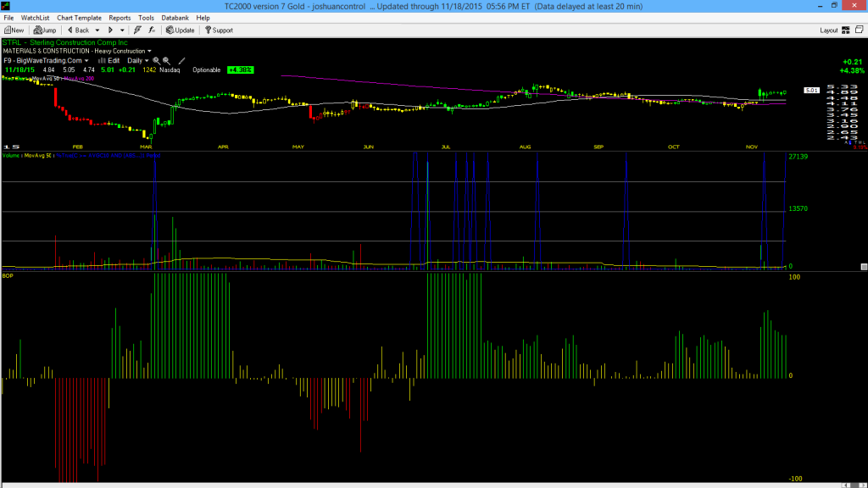This screenshot has width=868, height=488.
Task: Click the green +4.38% change badge
Action: click(x=240, y=70)
